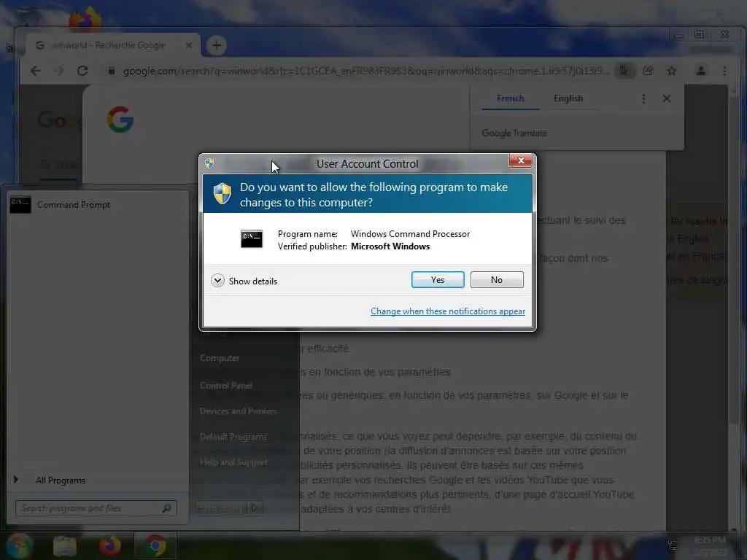Image resolution: width=747 pixels, height=560 pixels.
Task: Go back in Chrome
Action: point(36,71)
